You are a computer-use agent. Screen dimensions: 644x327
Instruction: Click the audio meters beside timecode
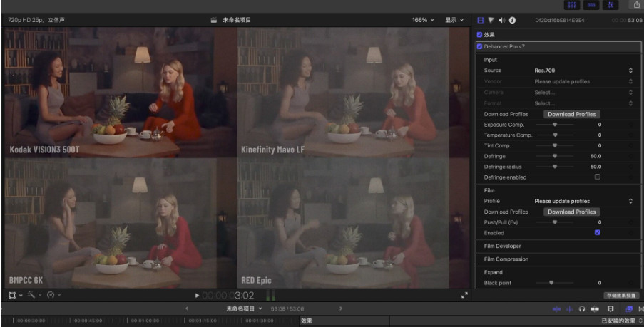click(x=271, y=296)
